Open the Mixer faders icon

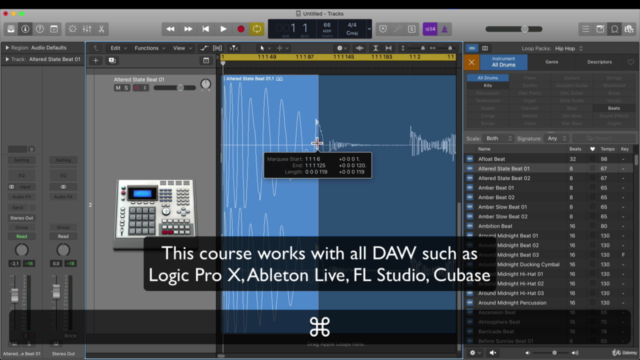(x=87, y=29)
